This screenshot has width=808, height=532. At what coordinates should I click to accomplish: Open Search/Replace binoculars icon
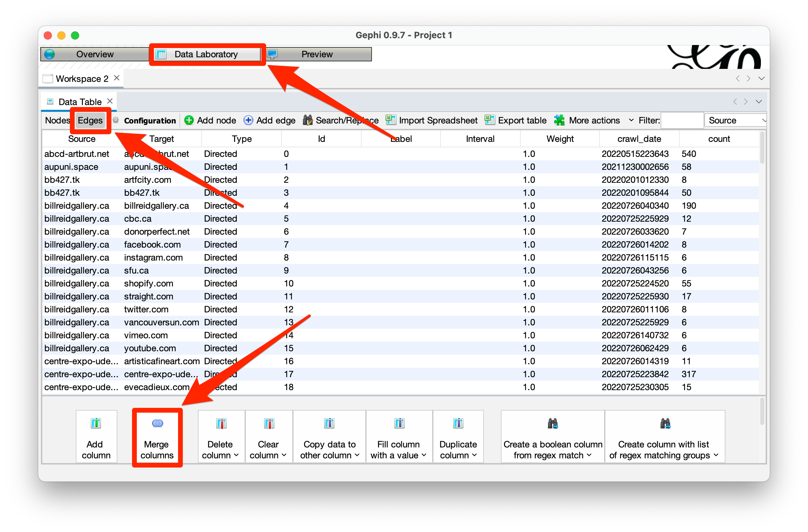(307, 120)
